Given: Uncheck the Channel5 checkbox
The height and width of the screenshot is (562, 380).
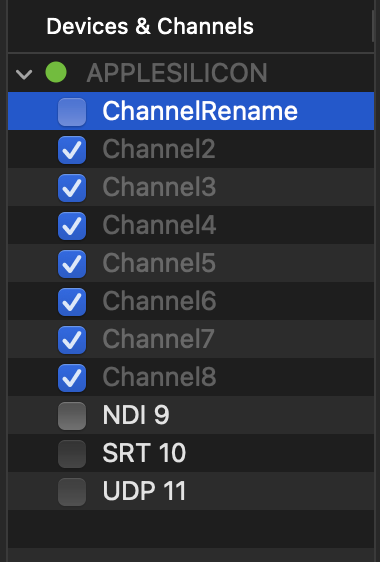Looking at the screenshot, I should click(72, 264).
